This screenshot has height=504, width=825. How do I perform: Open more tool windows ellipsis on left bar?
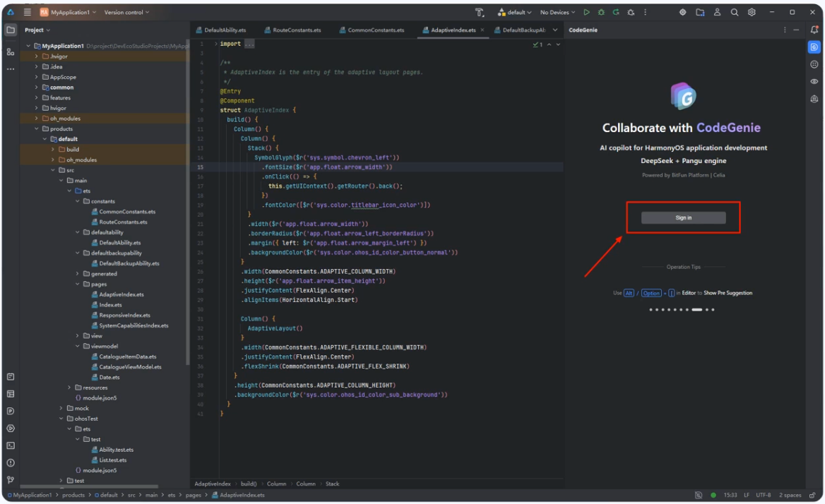pyautogui.click(x=11, y=69)
